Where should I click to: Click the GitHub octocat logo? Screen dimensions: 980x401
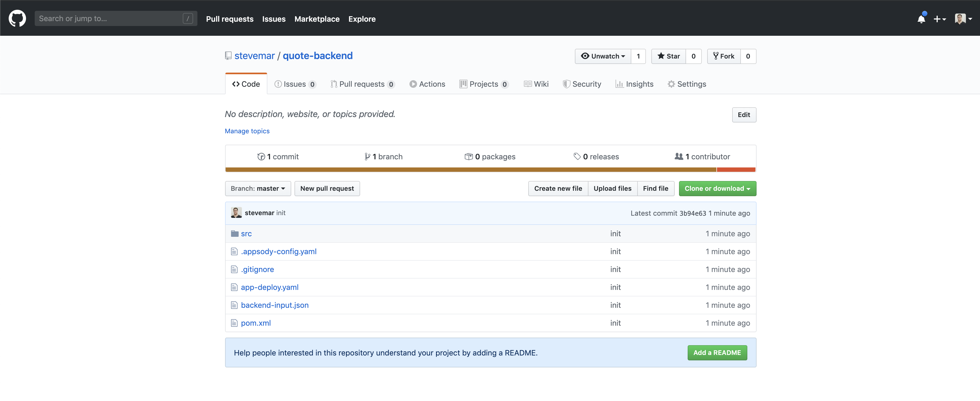(x=17, y=18)
